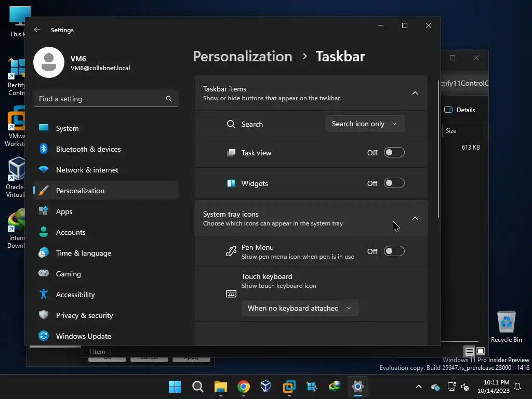532x399 pixels.
Task: Open Google Chrome from taskbar
Action: (243, 387)
